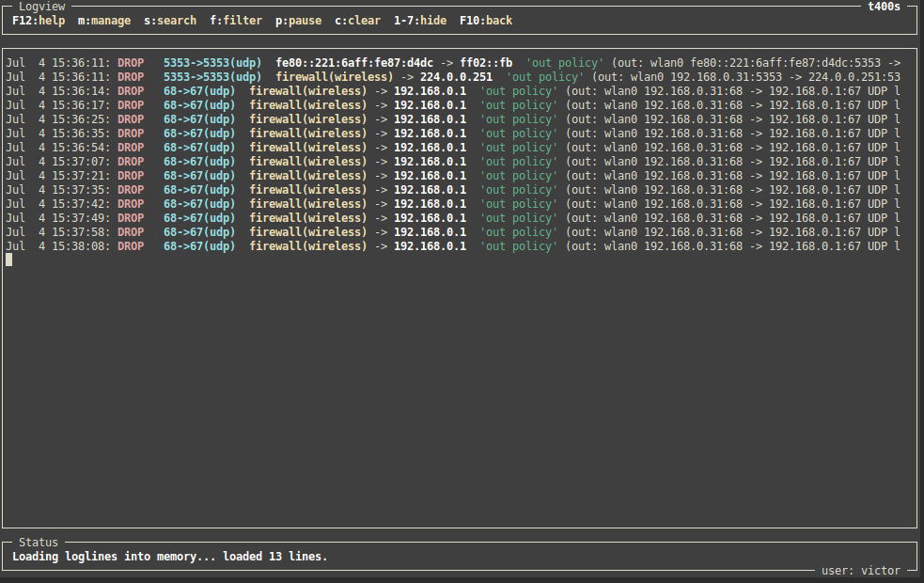
Task: Select the log entry timestamped 15:37:49
Action: tap(454, 219)
